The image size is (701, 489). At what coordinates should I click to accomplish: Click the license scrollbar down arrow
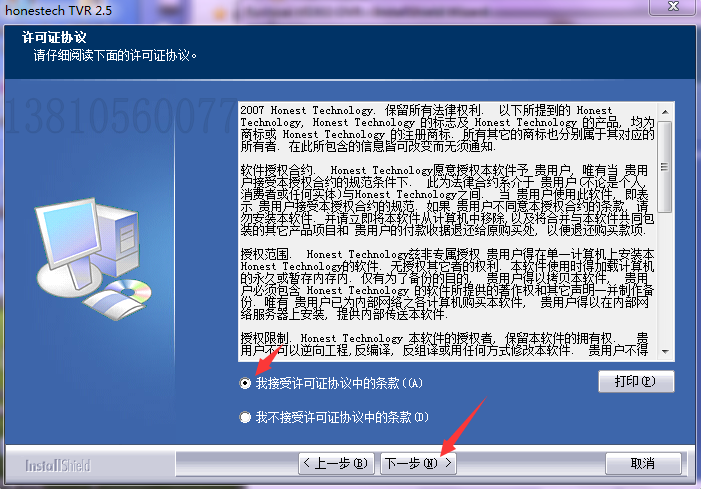(665, 352)
